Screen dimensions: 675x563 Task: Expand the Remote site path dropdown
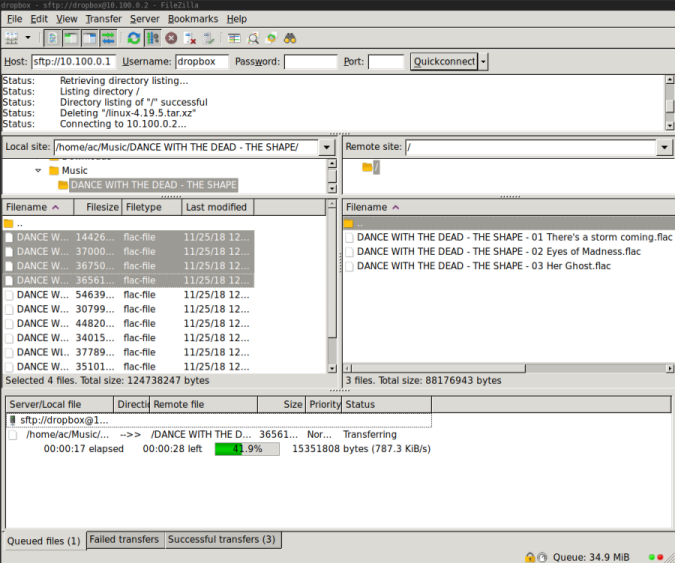pyautogui.click(x=664, y=147)
